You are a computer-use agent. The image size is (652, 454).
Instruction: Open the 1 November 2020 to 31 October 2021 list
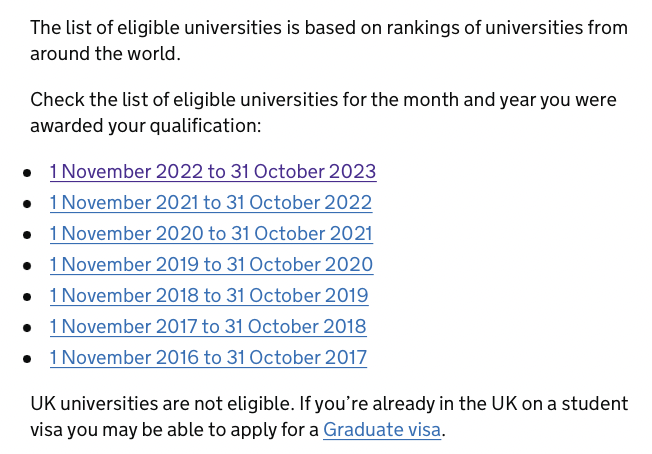[x=211, y=234]
